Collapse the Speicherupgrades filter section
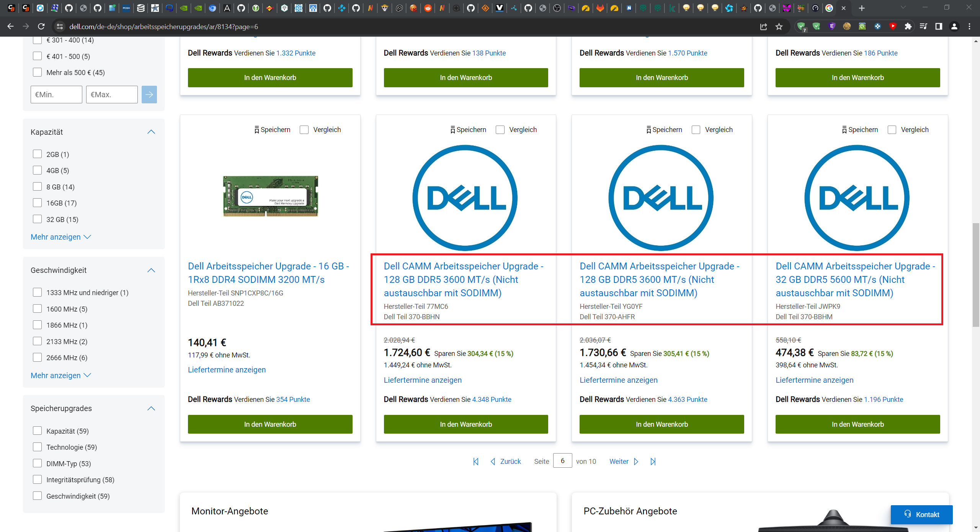 [x=151, y=408]
